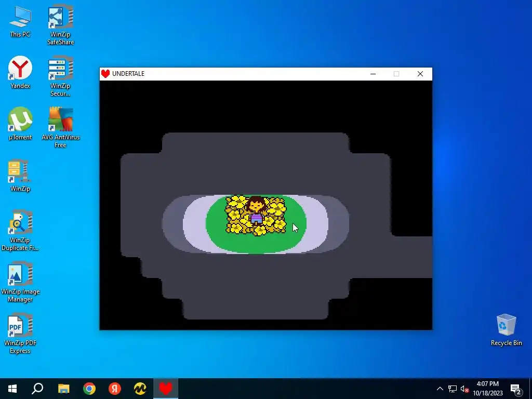Switch to the Undertale heart taskbar button
The height and width of the screenshot is (399, 532).
point(166,389)
